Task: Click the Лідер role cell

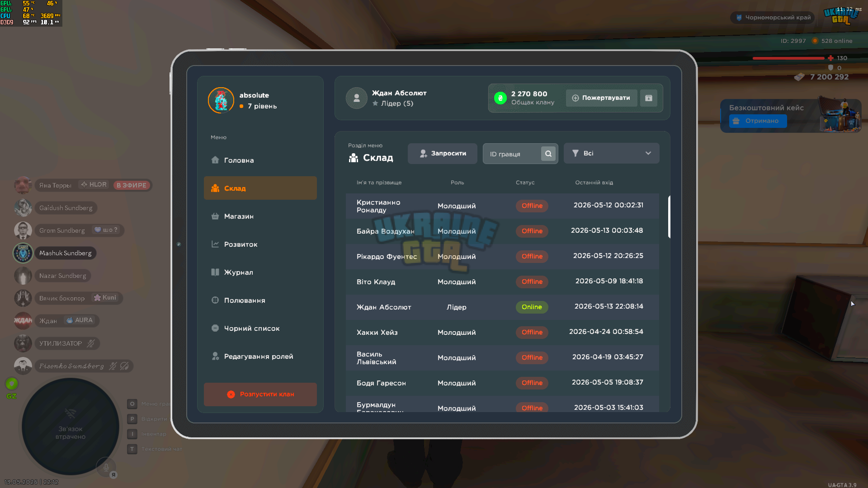Action: (457, 307)
